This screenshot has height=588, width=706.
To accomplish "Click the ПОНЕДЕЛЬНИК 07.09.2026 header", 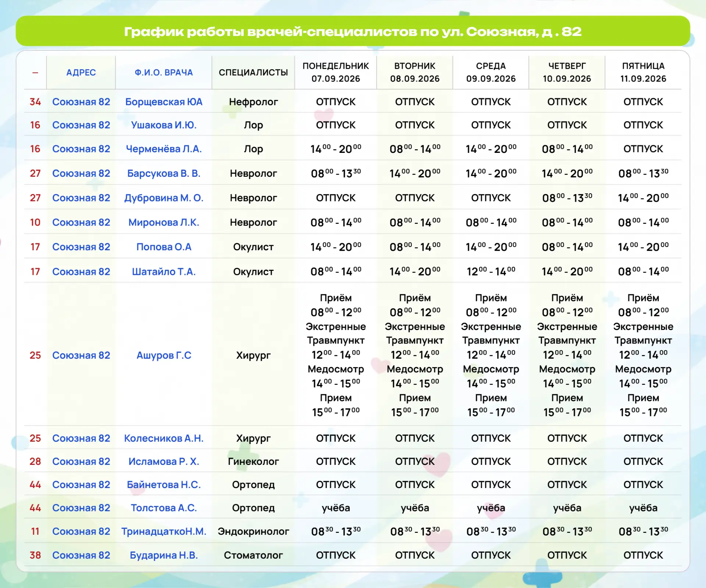I will tap(336, 72).
